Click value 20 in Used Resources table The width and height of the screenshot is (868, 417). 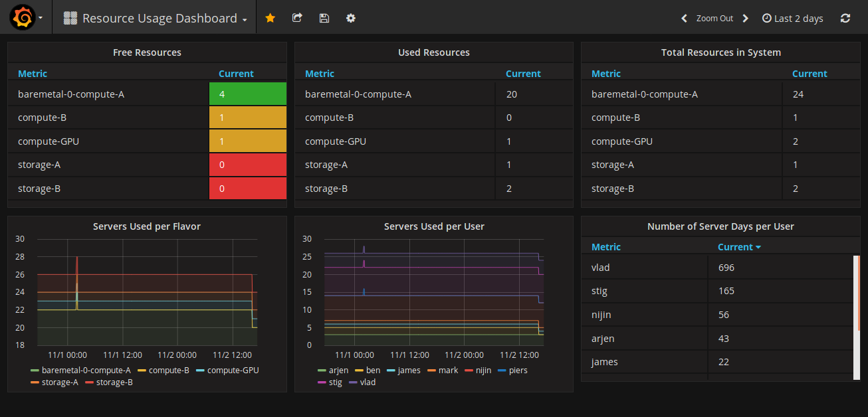click(x=512, y=94)
